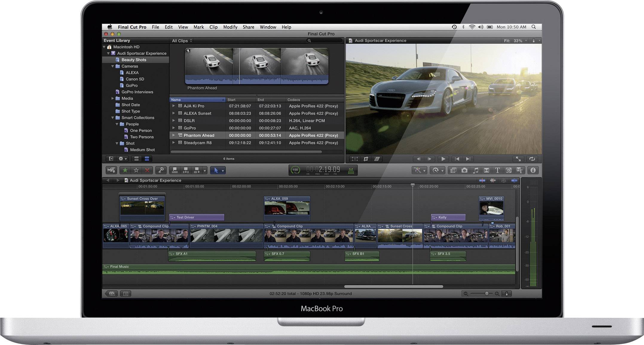644x345 pixels.
Task: Mark selection as Favorite with green star
Action: (125, 170)
